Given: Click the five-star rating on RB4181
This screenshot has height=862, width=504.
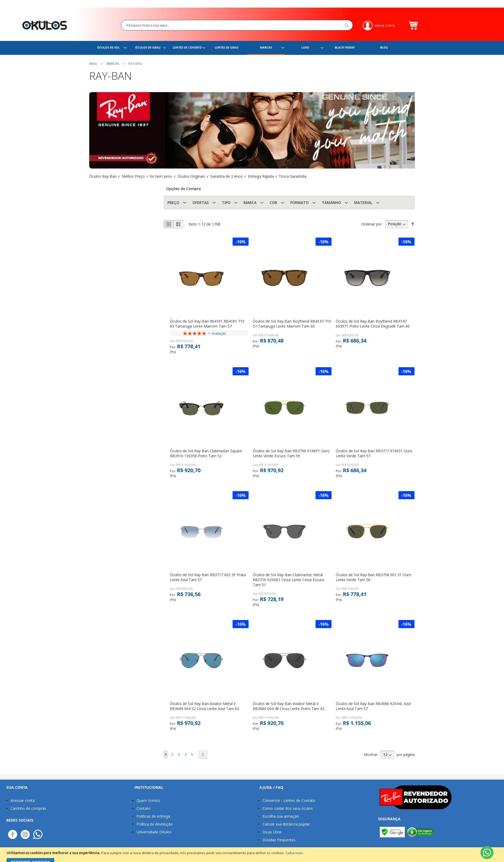Looking at the screenshot, I should point(194,334).
